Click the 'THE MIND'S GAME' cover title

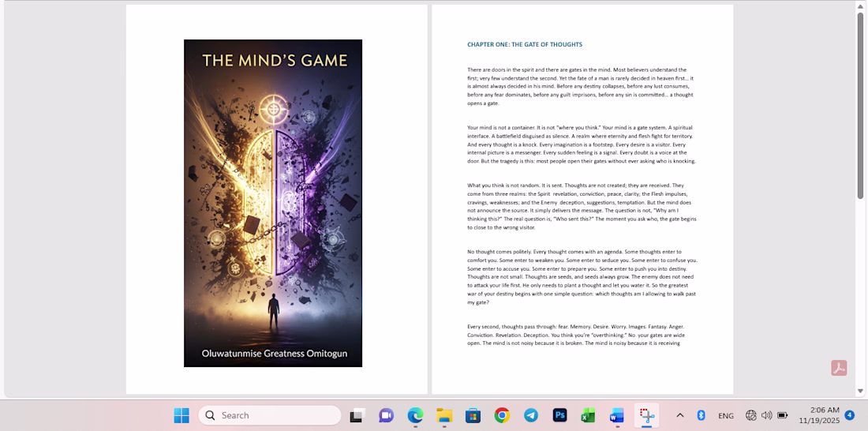coord(275,60)
